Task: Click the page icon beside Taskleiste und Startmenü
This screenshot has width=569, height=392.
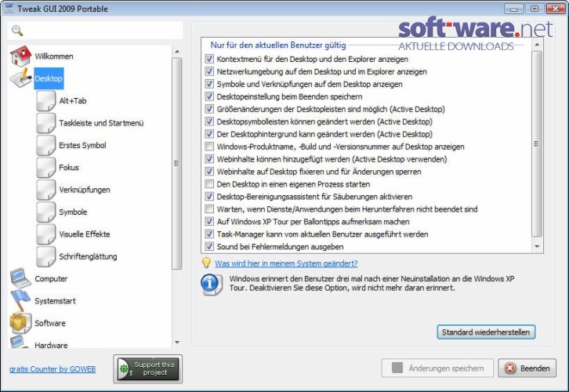Action: (46, 122)
